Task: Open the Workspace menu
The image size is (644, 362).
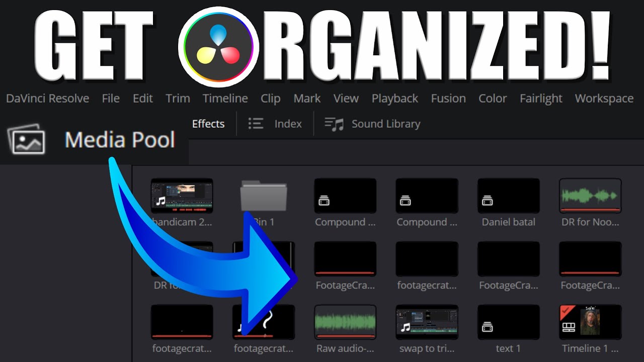Action: (x=604, y=98)
